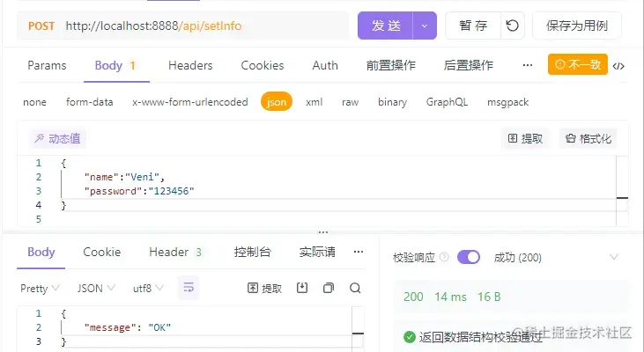644x352 pixels.
Task: Click the 提取 button in the response toolbar
Action: (x=265, y=289)
